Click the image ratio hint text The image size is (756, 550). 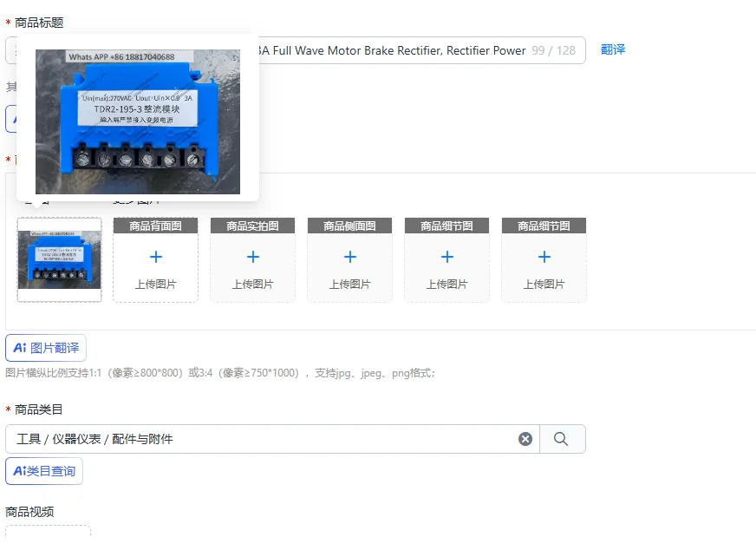click(220, 373)
